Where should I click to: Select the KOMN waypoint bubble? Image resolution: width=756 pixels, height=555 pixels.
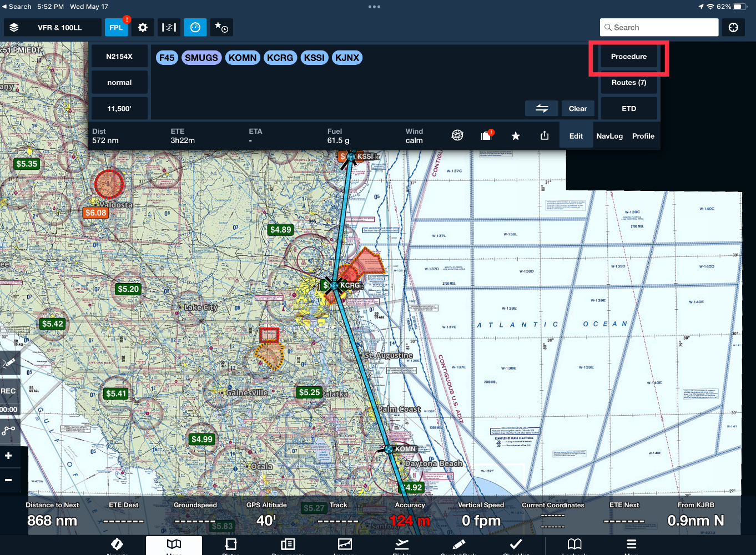[x=243, y=58]
